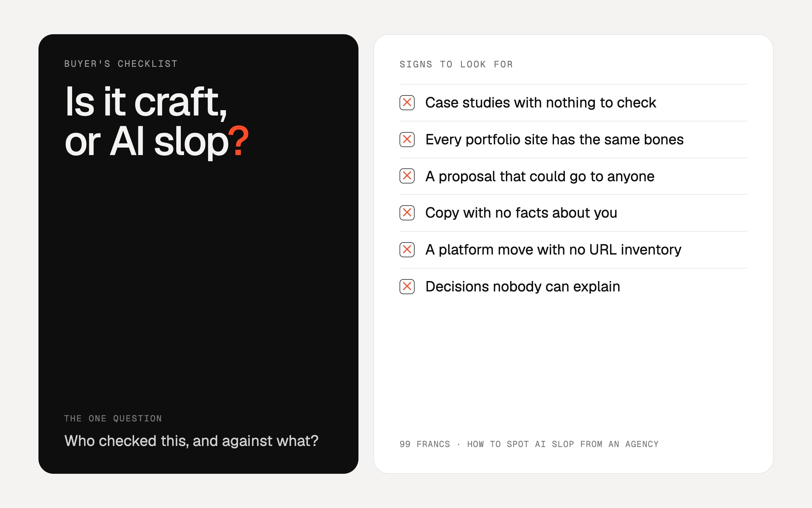The image size is (812, 508).
Task: Select the line "Every portfolio site has the same bones"
Action: [554, 139]
